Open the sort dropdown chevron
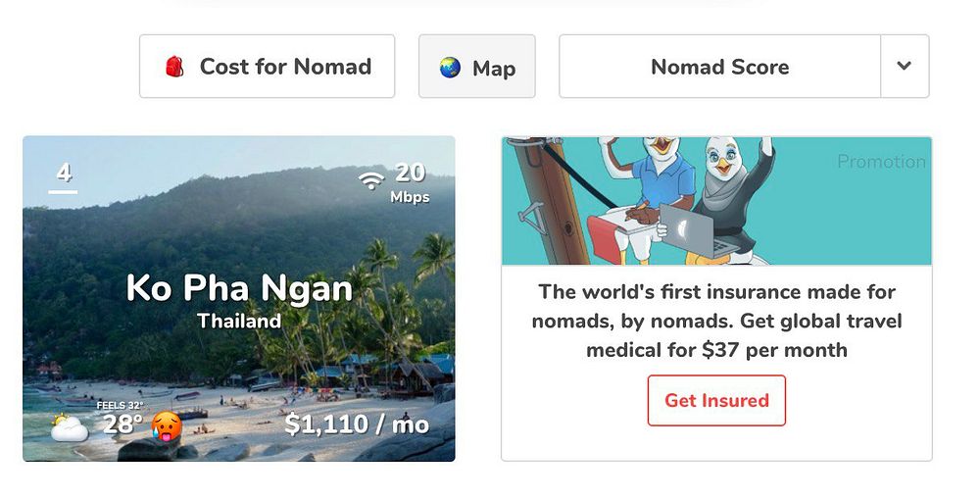 (x=905, y=67)
